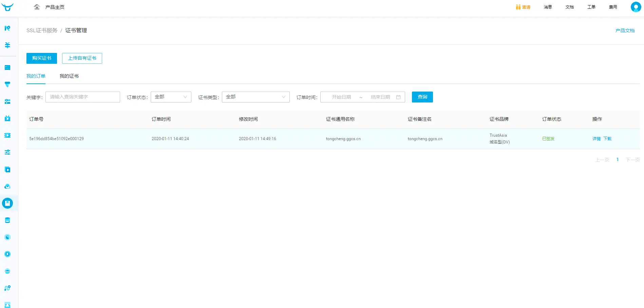
Task: Focus the 关键字 search input field
Action: point(83,97)
